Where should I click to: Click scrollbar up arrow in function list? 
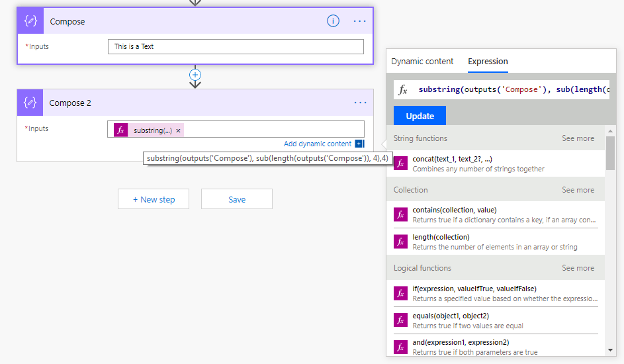pos(611,131)
